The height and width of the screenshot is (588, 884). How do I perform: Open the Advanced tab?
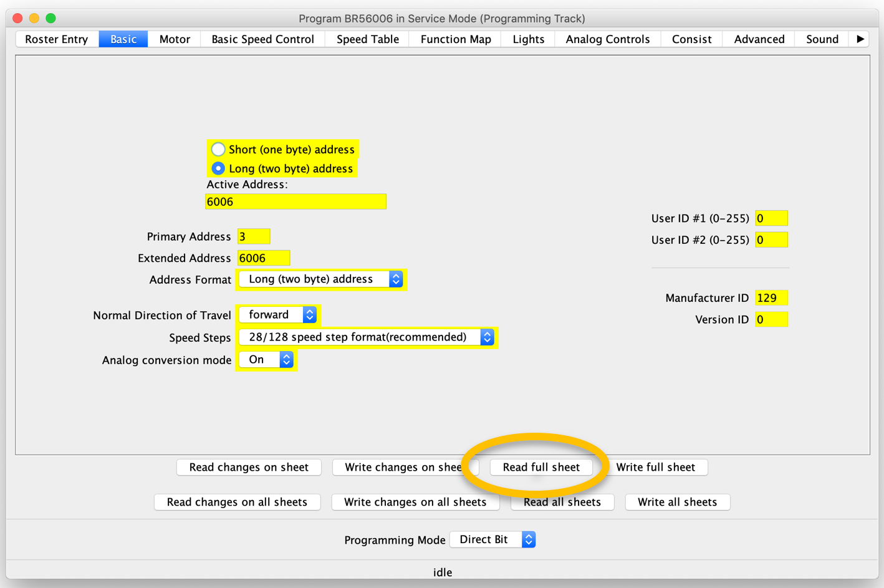(x=759, y=39)
